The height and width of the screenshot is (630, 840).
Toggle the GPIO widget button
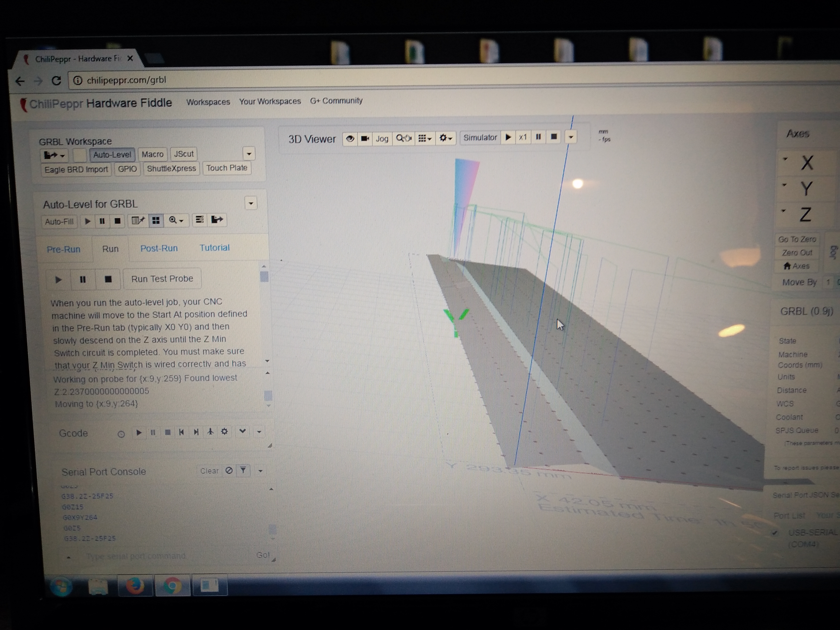pyautogui.click(x=127, y=169)
